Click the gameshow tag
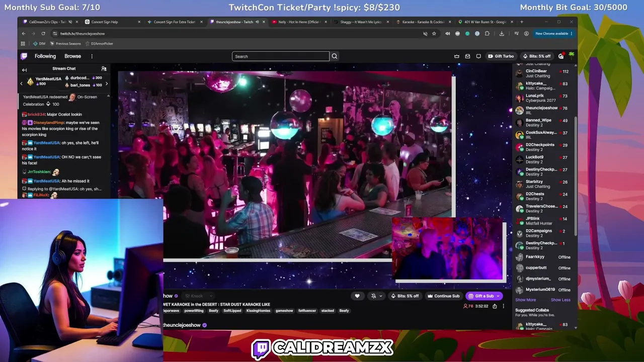Screen dimensions: 644x362 284,311
